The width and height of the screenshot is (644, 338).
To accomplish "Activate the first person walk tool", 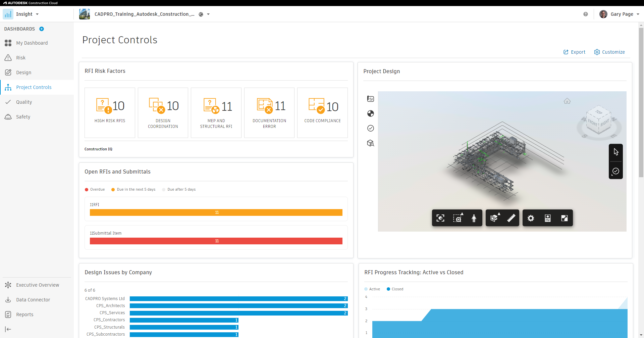I will click(474, 218).
